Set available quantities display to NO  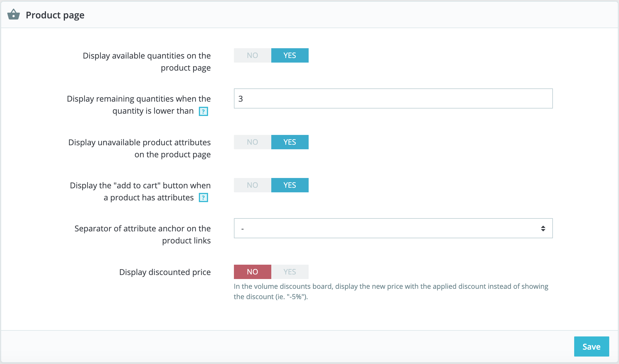tap(253, 55)
